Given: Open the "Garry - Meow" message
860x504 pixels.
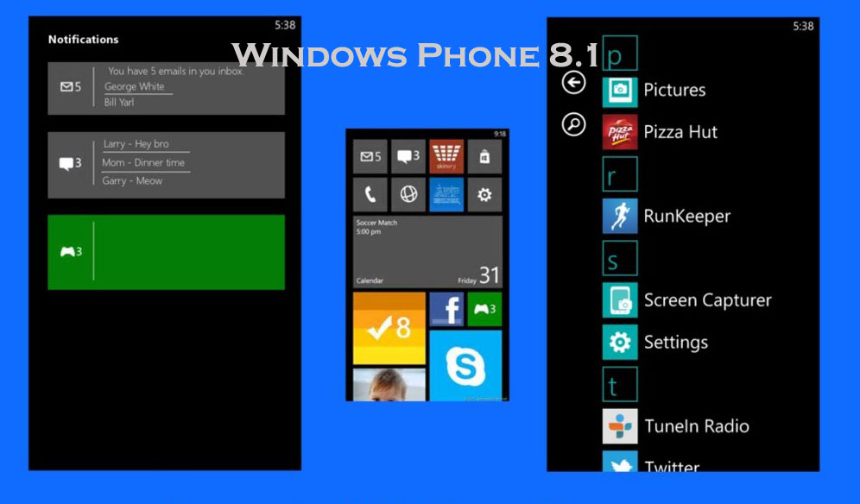Looking at the screenshot, I should [x=132, y=181].
